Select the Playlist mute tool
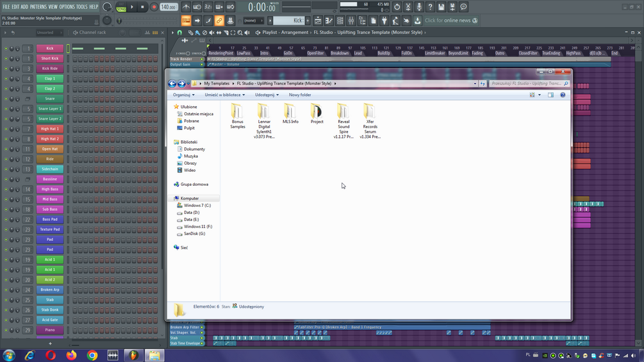The image size is (644, 362). (x=212, y=33)
